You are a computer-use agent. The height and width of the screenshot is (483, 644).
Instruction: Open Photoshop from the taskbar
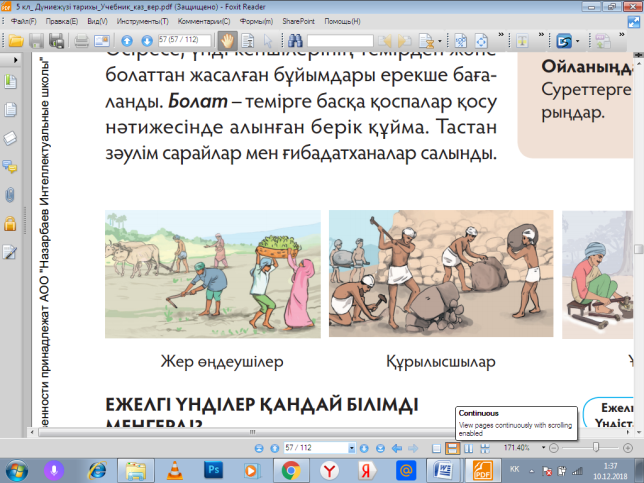pyautogui.click(x=213, y=471)
